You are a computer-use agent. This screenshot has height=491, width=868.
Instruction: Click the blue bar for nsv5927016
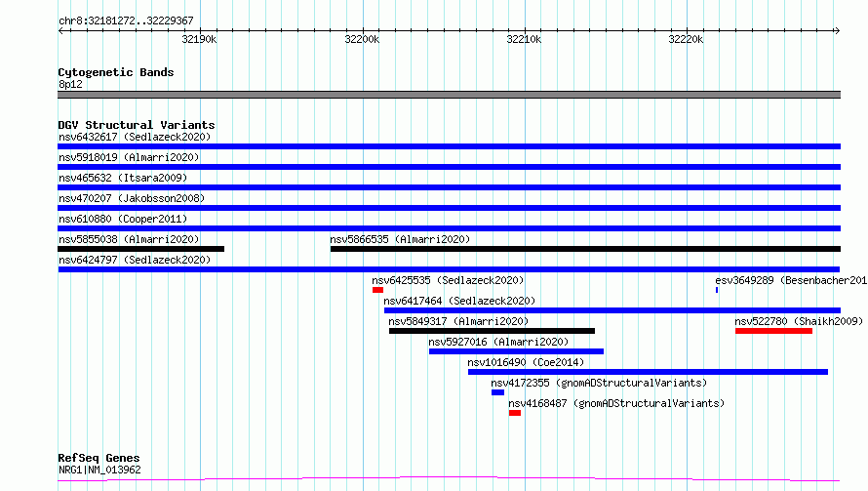pos(517,351)
